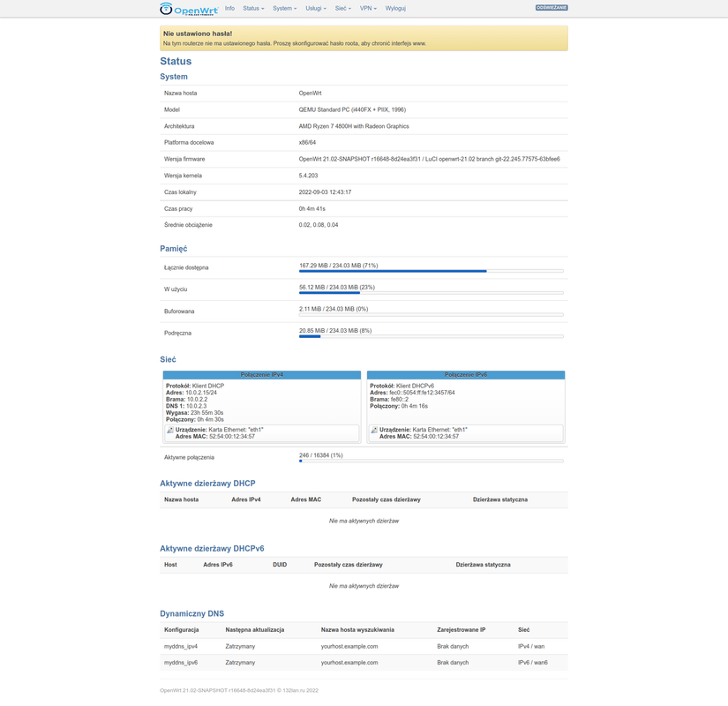Click the firmware version text
Image resolution: width=728 pixels, height=706 pixels.
(430, 159)
